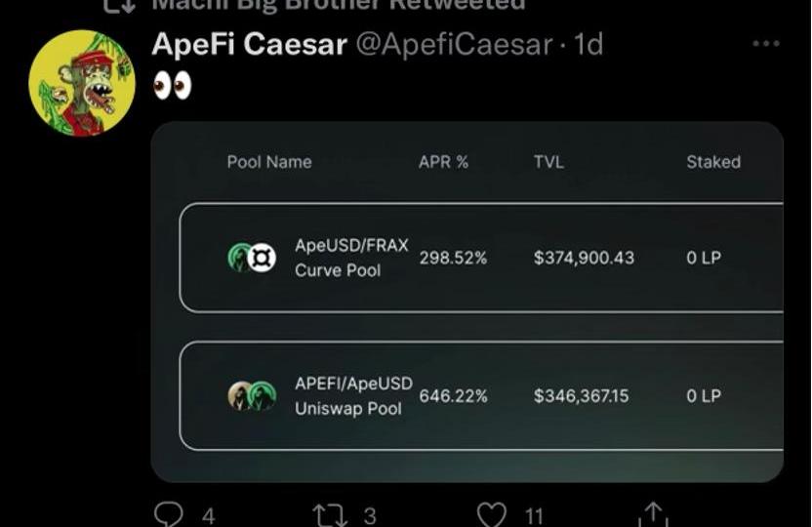The height and width of the screenshot is (527, 812).
Task: Click the 646.22% APR value
Action: tap(453, 396)
